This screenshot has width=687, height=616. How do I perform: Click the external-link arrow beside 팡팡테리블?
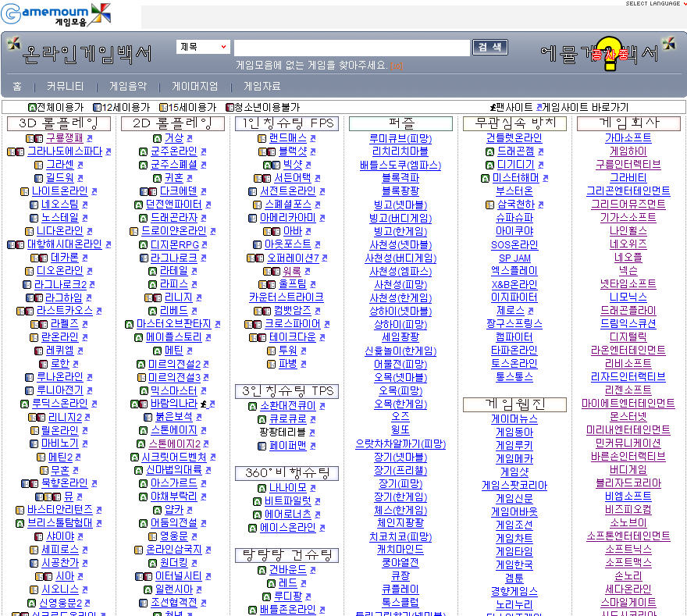(312, 433)
